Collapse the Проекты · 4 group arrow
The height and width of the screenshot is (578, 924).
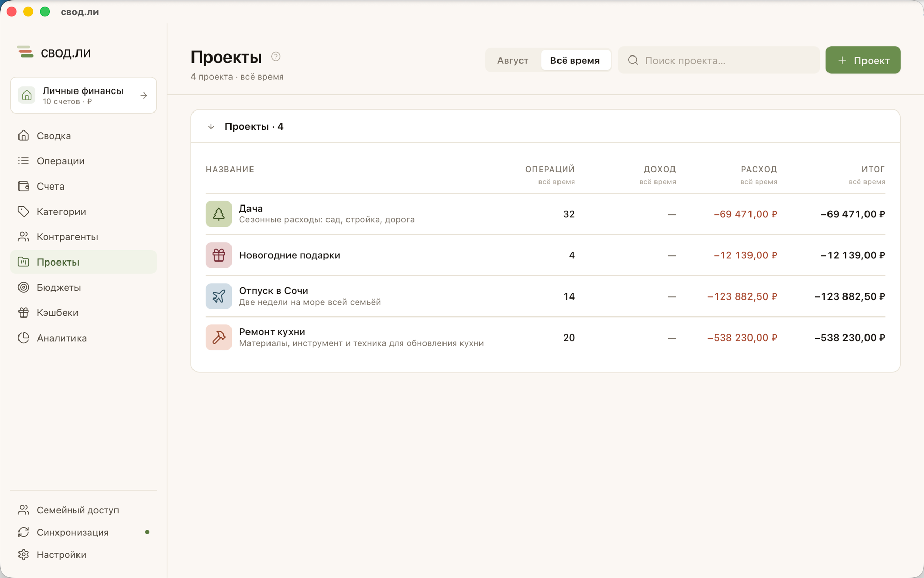(x=211, y=126)
